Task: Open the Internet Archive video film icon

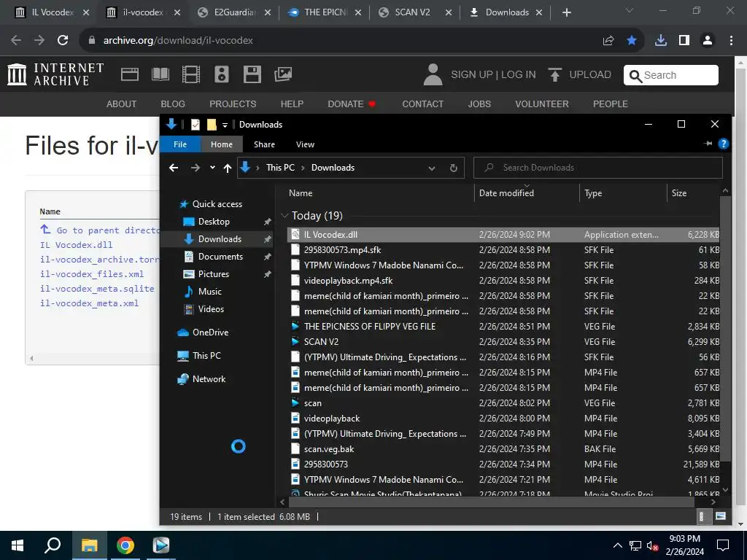Action: tap(191, 74)
